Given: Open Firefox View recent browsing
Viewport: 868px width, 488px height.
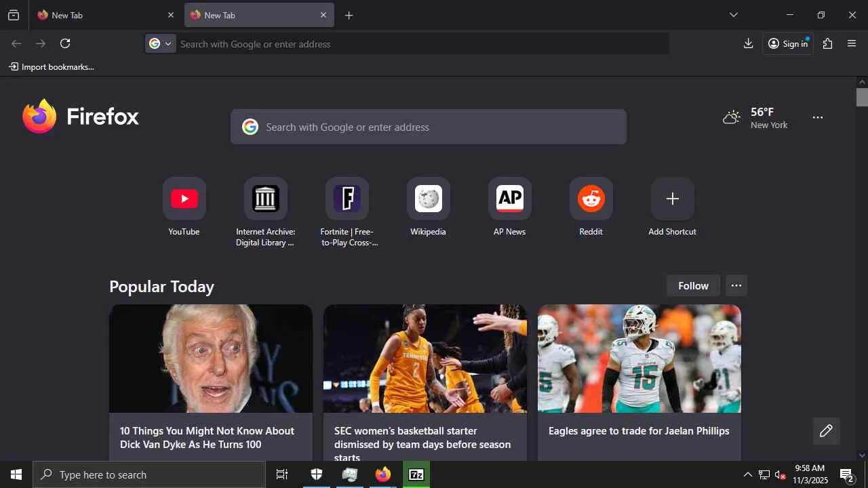Looking at the screenshot, I should pos(14,15).
